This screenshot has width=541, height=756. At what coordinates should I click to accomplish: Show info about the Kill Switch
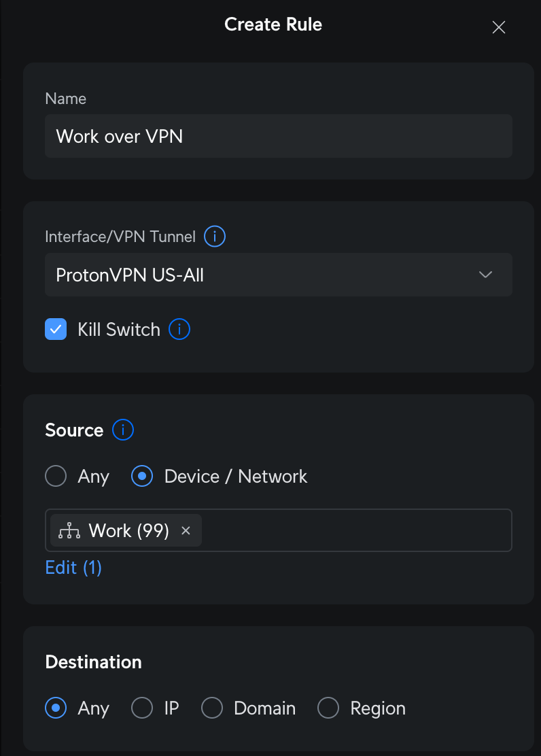click(179, 329)
